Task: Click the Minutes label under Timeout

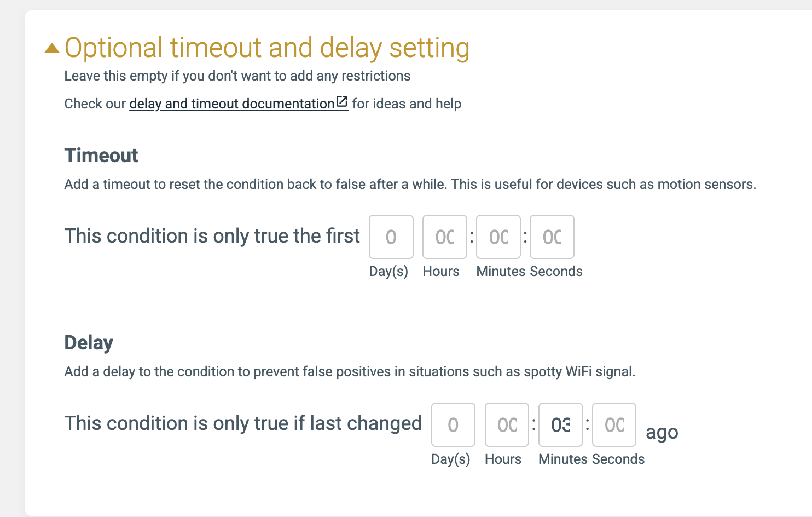Action: coord(501,272)
